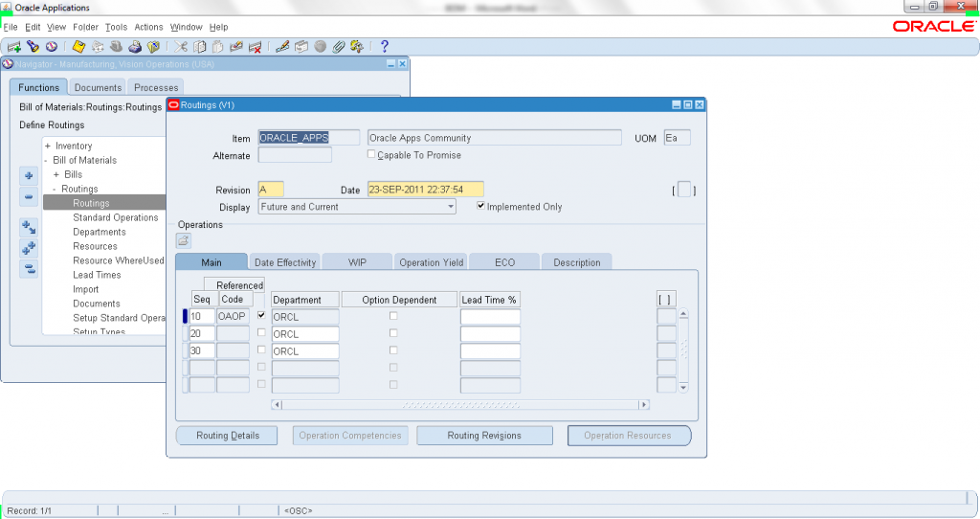Click the Expand All Children navigator button
980x519 pixels.
point(29,248)
